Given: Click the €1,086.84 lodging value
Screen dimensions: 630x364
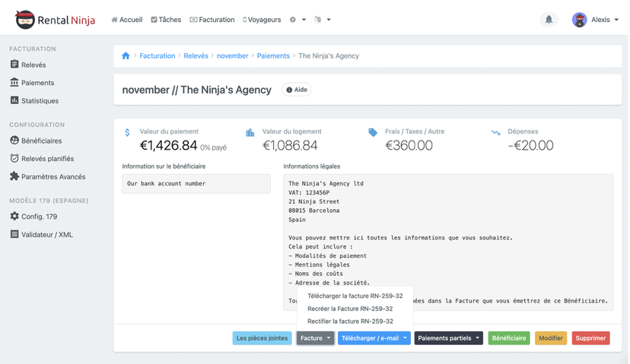Looking at the screenshot, I should pyautogui.click(x=290, y=145).
